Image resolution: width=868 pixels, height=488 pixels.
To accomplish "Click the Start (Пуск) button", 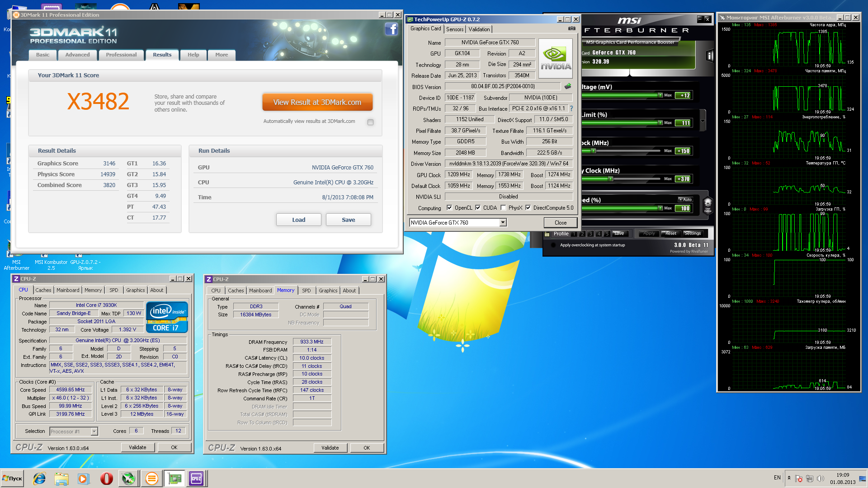I will point(13,478).
